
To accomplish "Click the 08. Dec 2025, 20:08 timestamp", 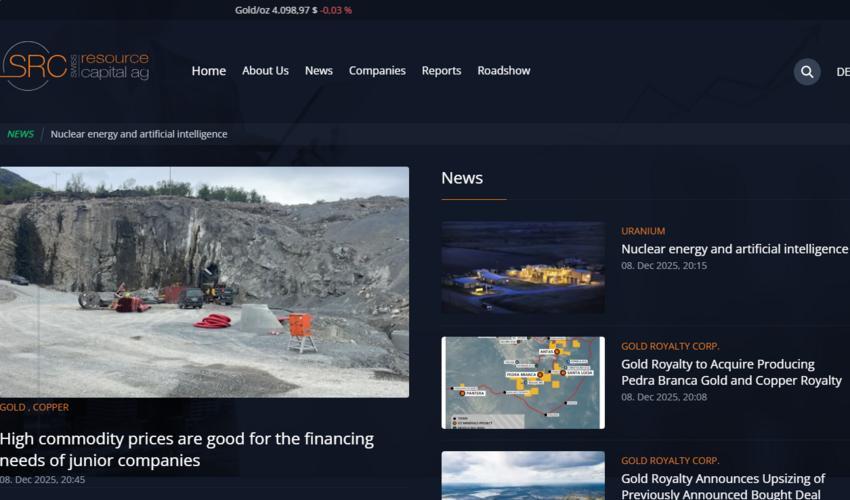I will tap(664, 397).
